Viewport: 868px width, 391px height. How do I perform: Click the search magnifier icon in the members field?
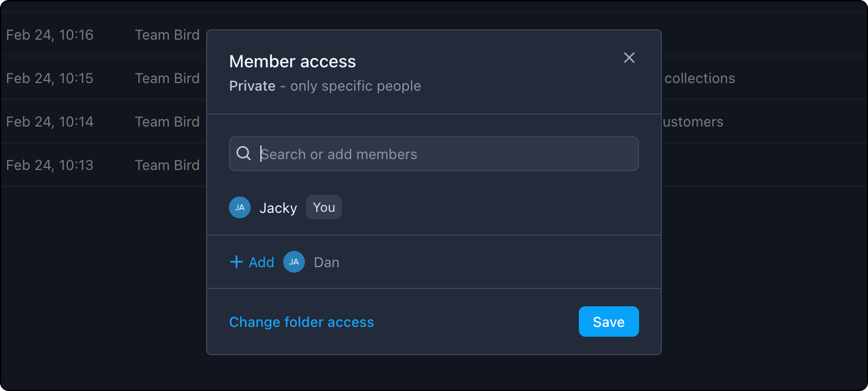[243, 154]
